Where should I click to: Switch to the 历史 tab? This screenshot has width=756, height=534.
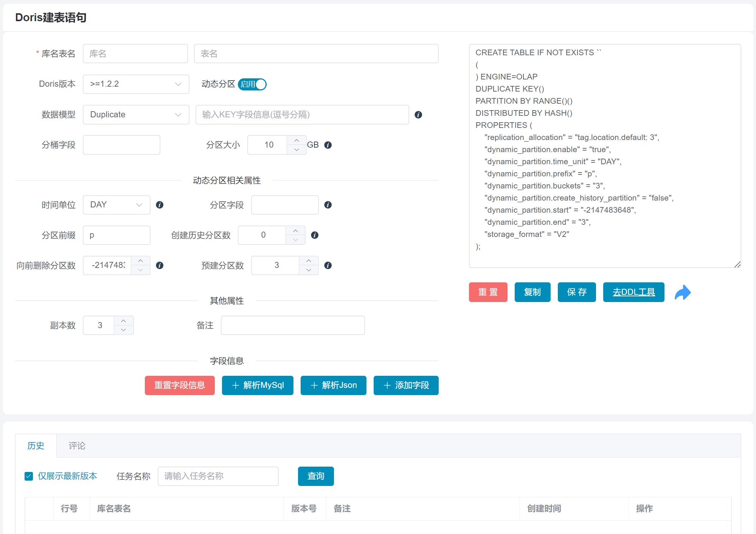click(x=36, y=446)
